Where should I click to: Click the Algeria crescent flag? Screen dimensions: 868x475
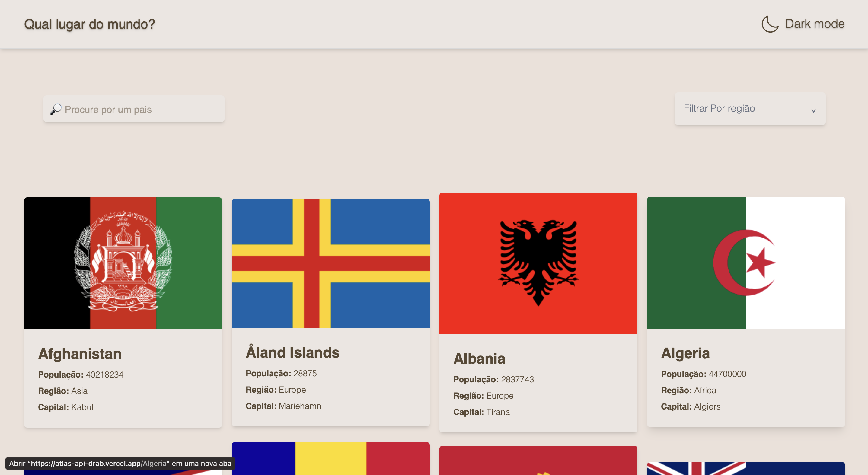click(746, 263)
